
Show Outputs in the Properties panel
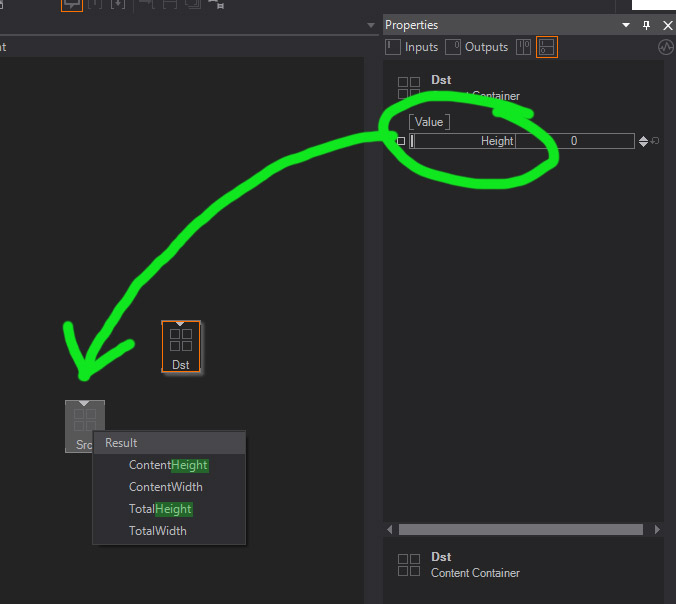pos(476,47)
